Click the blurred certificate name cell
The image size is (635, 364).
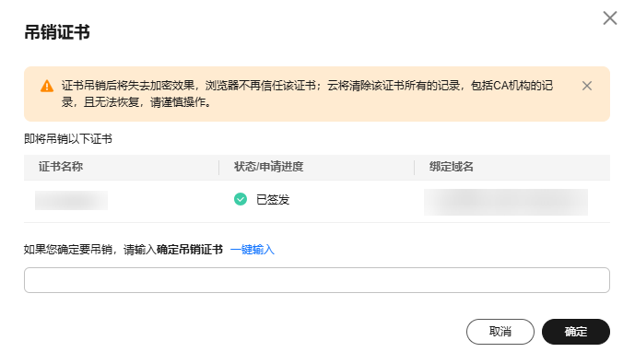pyautogui.click(x=71, y=200)
